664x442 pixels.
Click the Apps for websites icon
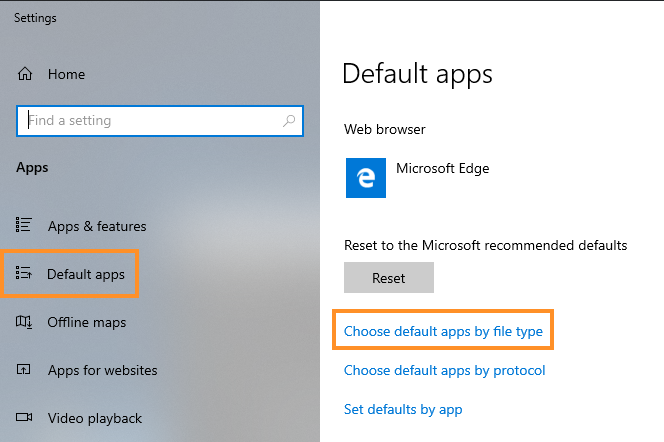23,370
